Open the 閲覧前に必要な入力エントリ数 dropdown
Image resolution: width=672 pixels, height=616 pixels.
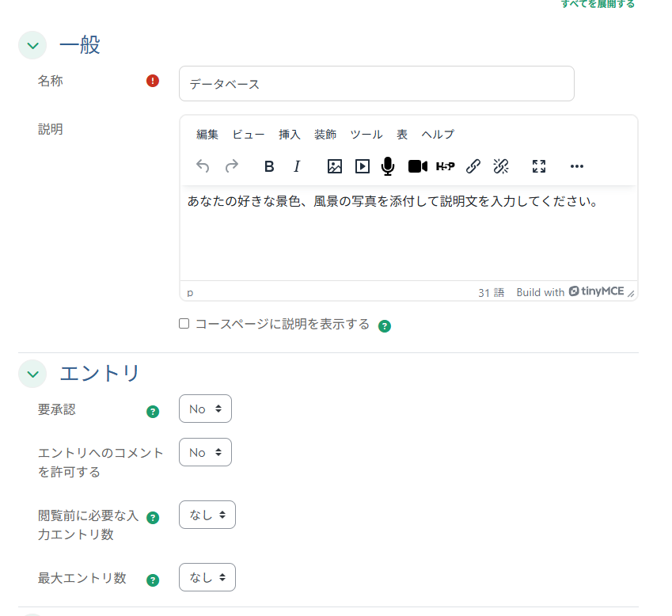click(x=207, y=515)
